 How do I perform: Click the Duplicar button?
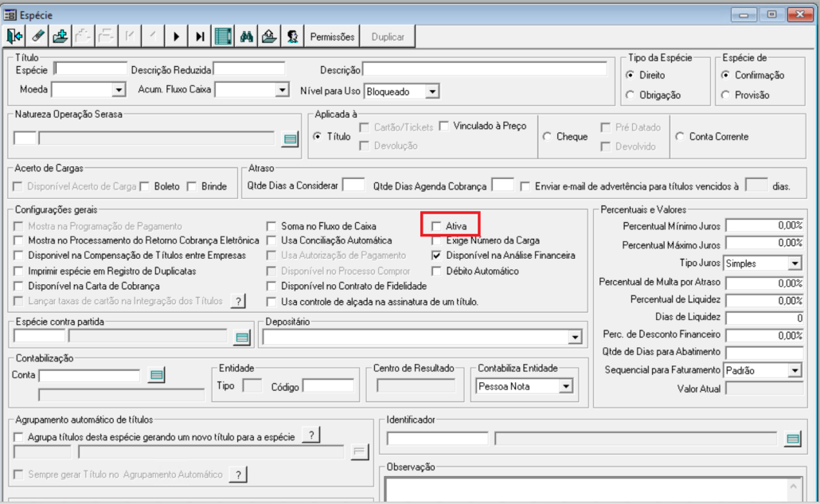pos(388,37)
